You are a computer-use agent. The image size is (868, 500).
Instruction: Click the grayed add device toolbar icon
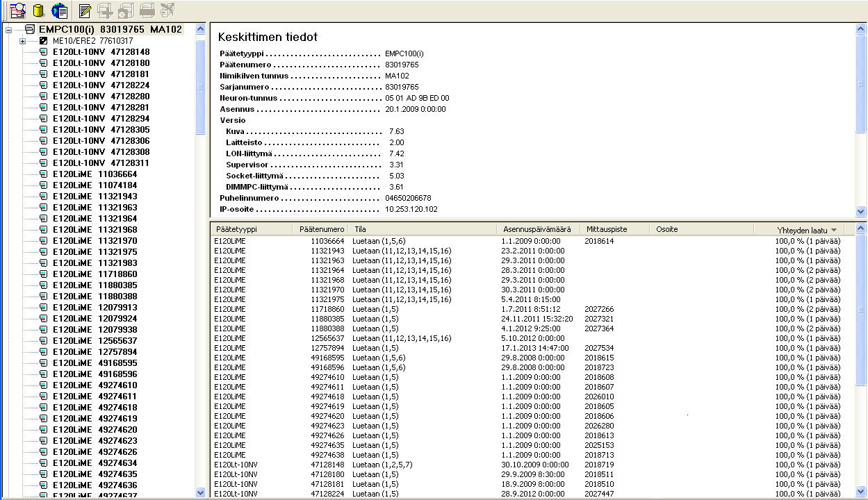(x=105, y=10)
